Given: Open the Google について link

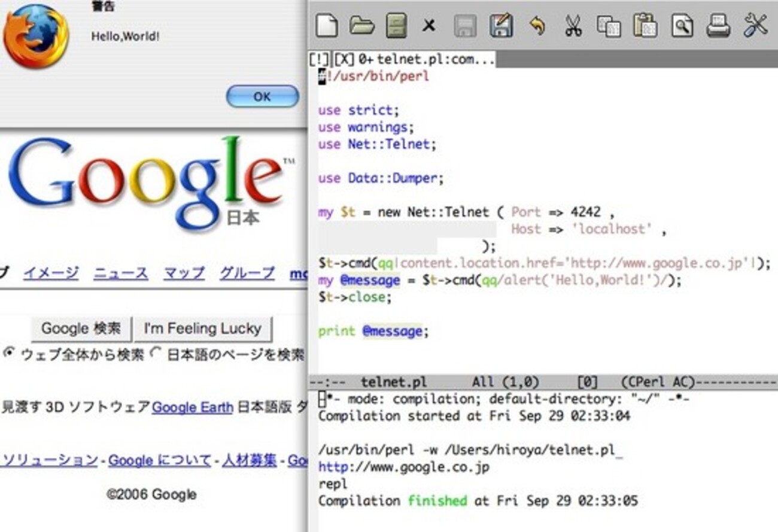Looking at the screenshot, I should 160,460.
